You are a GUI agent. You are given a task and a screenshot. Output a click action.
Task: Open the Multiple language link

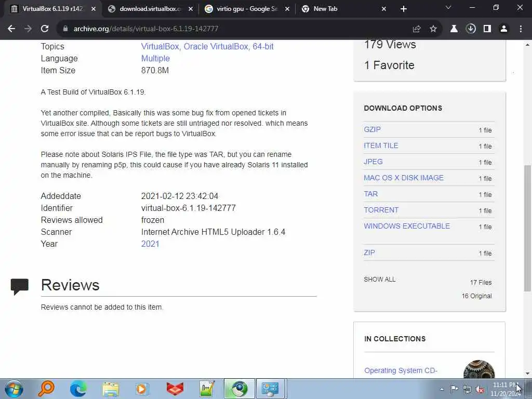[155, 58]
